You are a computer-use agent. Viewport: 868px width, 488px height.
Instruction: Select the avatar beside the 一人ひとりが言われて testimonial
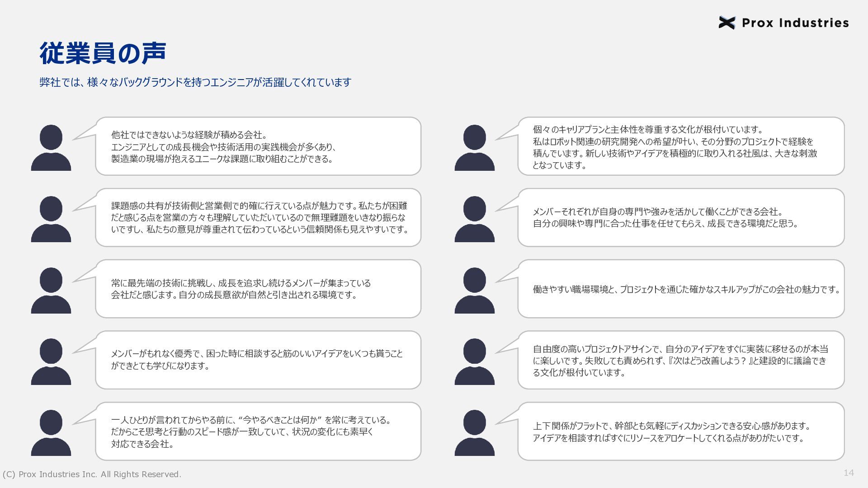pyautogui.click(x=51, y=433)
